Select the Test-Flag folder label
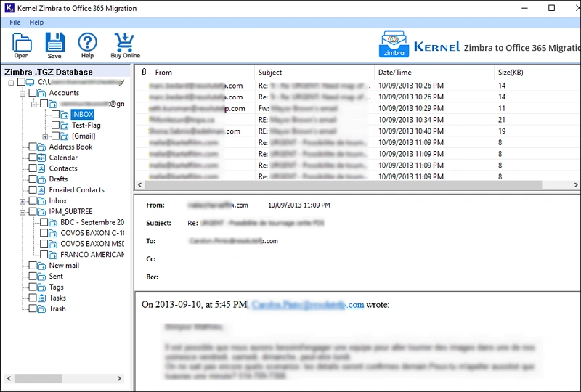Screen dimensions: 581x392 click(x=86, y=126)
